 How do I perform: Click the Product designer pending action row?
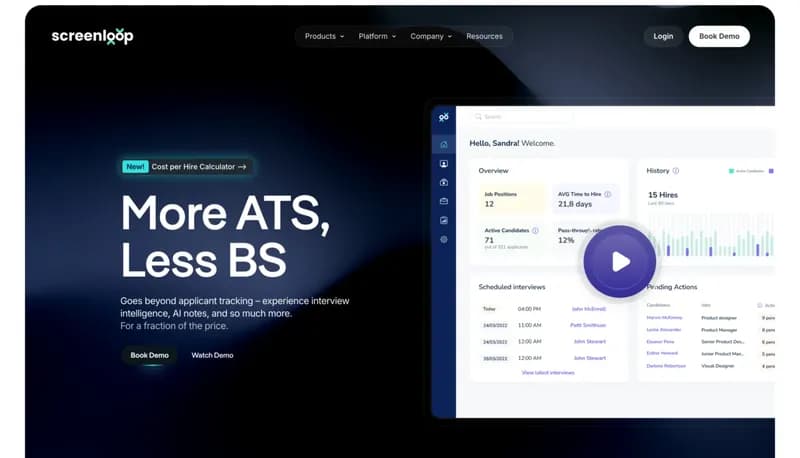click(710, 318)
